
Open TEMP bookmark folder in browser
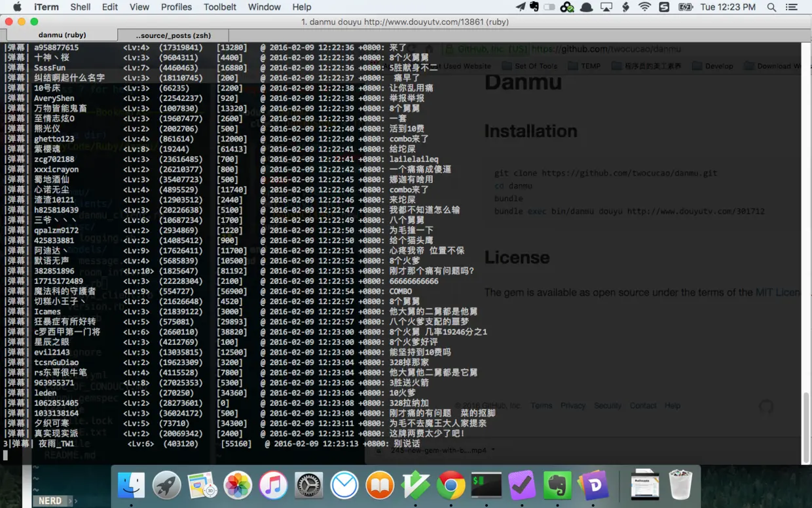tap(584, 66)
